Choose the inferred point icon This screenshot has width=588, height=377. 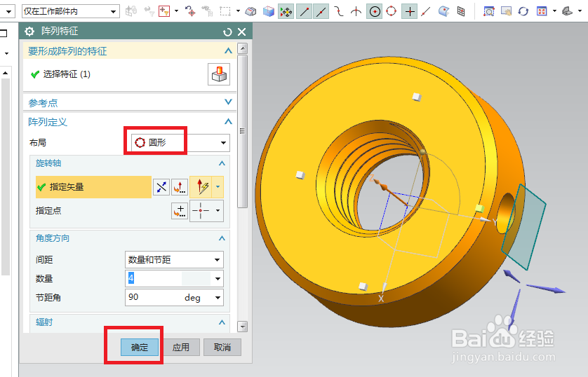pos(201,211)
